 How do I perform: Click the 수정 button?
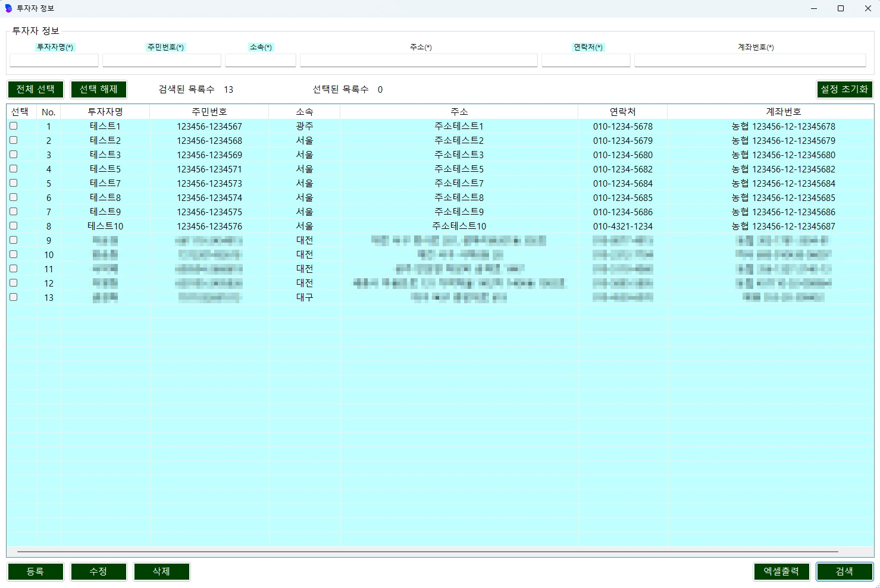99,571
